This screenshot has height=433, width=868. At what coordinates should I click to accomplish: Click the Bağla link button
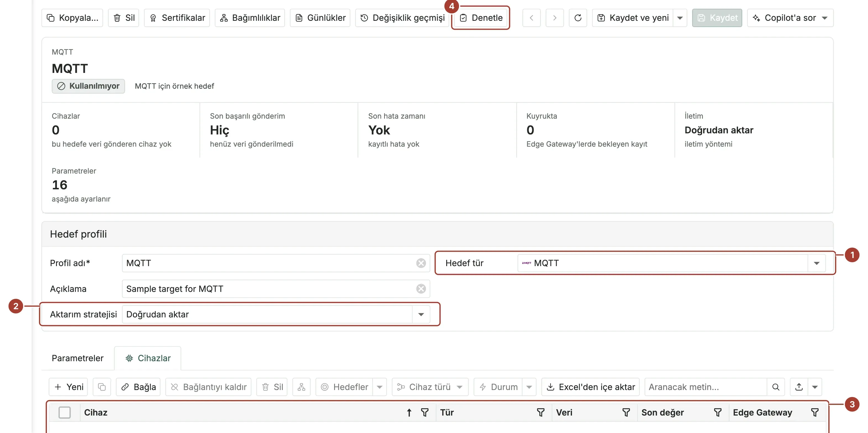138,387
